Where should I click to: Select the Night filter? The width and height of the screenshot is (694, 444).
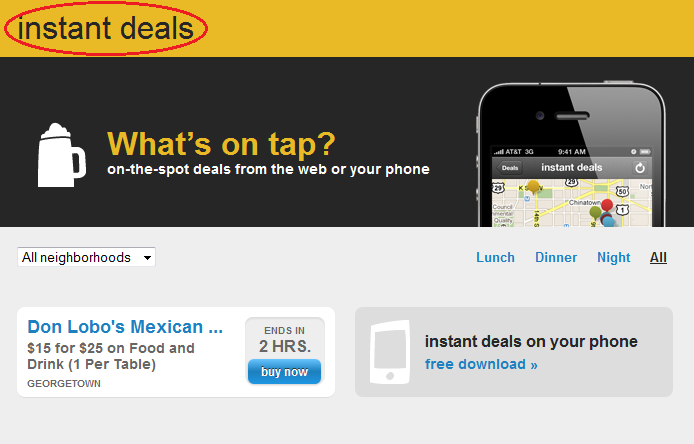pyautogui.click(x=613, y=257)
